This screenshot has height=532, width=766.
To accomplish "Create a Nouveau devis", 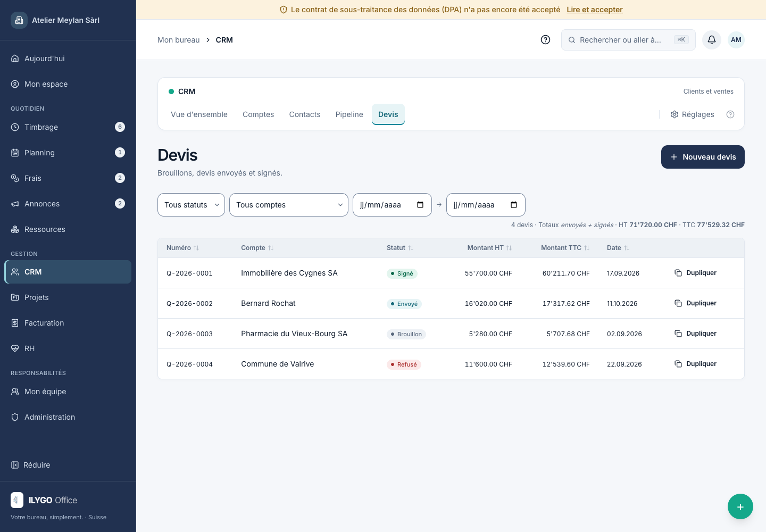I will (703, 157).
